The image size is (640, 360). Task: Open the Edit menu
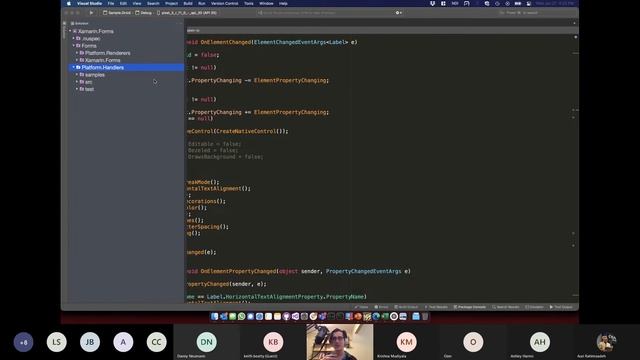tap(123, 3)
